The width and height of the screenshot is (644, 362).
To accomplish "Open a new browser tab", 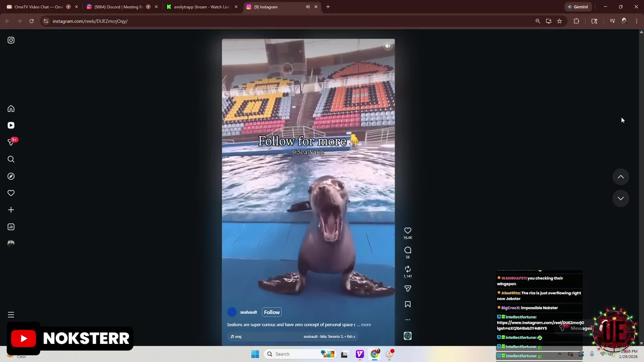I will click(x=328, y=7).
